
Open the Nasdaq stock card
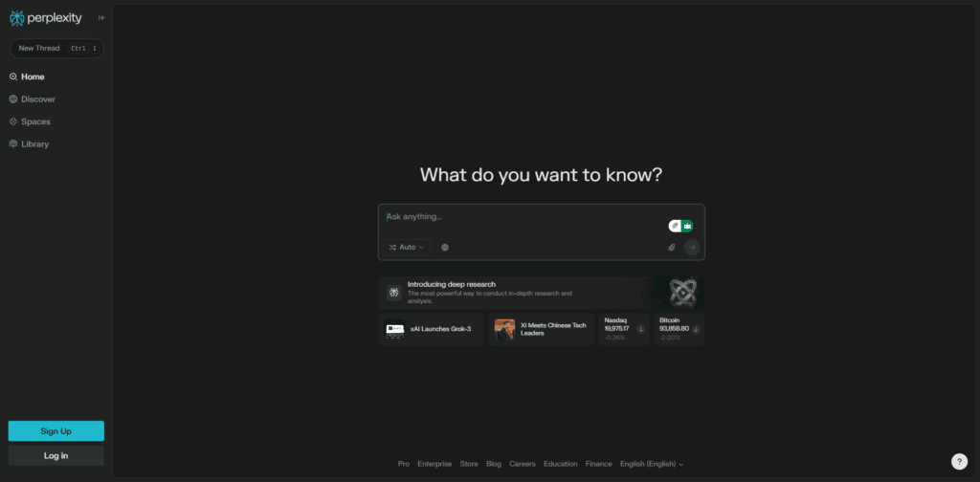624,330
